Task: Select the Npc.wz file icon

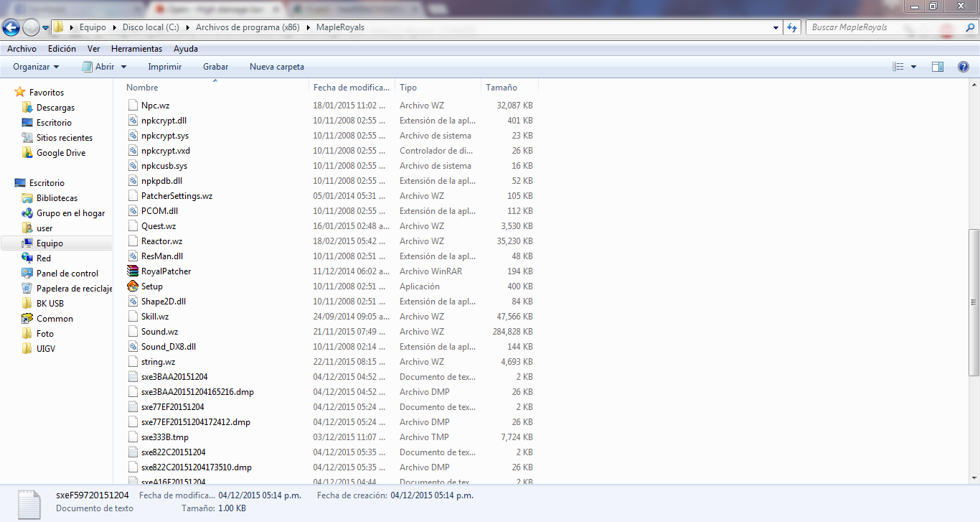Action: 133,105
